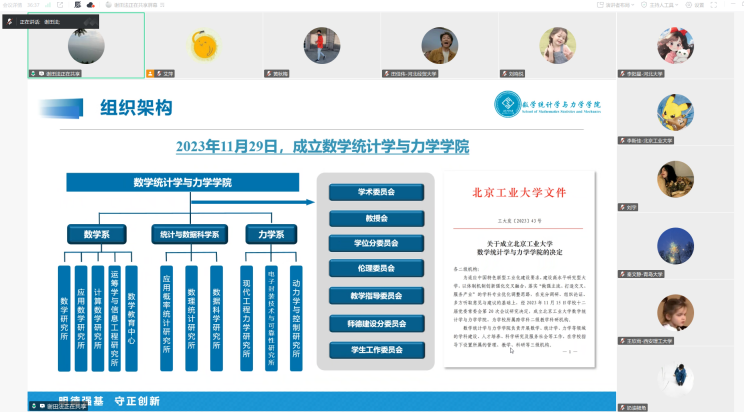Click the 数学系 box in the org chart
The width and height of the screenshot is (744, 412).
(95, 234)
